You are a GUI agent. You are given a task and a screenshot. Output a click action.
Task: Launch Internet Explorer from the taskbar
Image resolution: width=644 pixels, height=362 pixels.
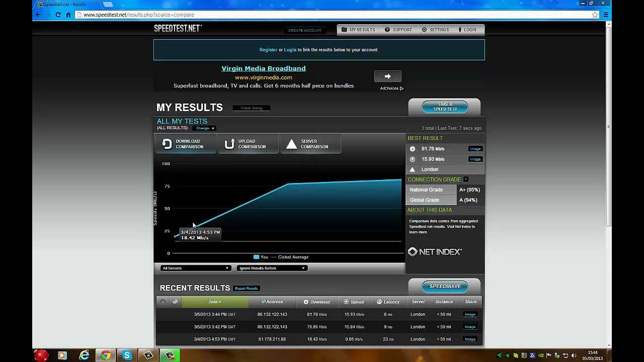[x=84, y=355]
